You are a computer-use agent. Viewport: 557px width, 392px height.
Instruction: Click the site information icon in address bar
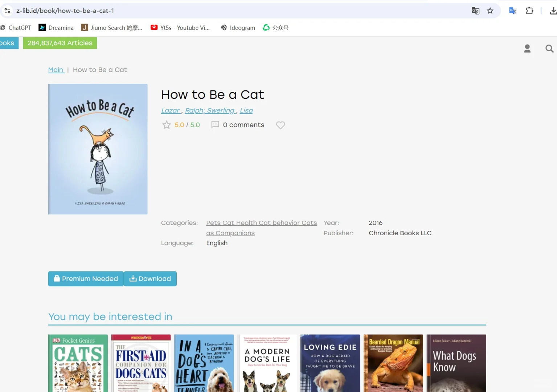tap(7, 11)
